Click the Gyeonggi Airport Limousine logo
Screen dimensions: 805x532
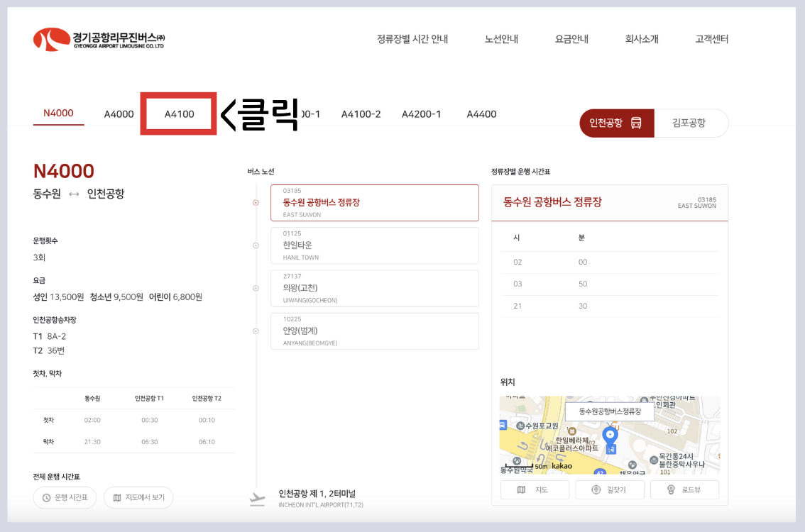coord(97,39)
